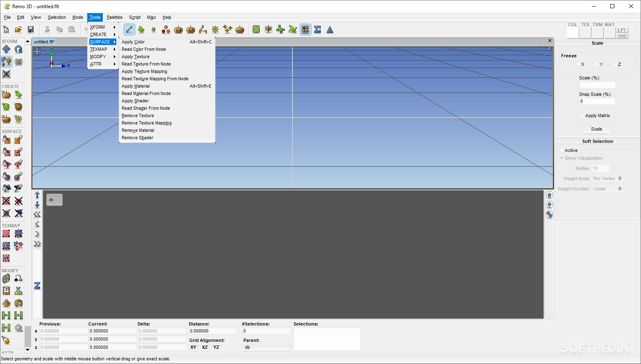The height and width of the screenshot is (364, 641).
Task: Click the blue Z icon beside hierarchy
Action: pos(37,286)
